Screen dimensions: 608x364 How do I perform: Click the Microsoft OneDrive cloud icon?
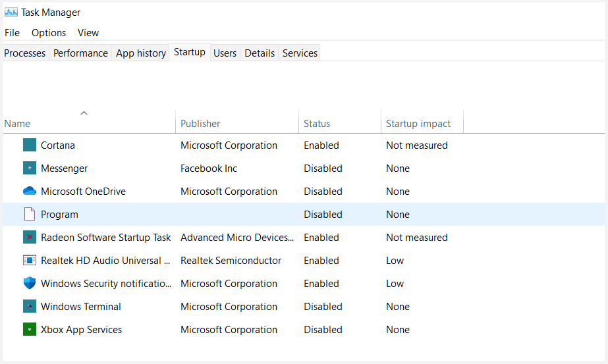(30, 191)
